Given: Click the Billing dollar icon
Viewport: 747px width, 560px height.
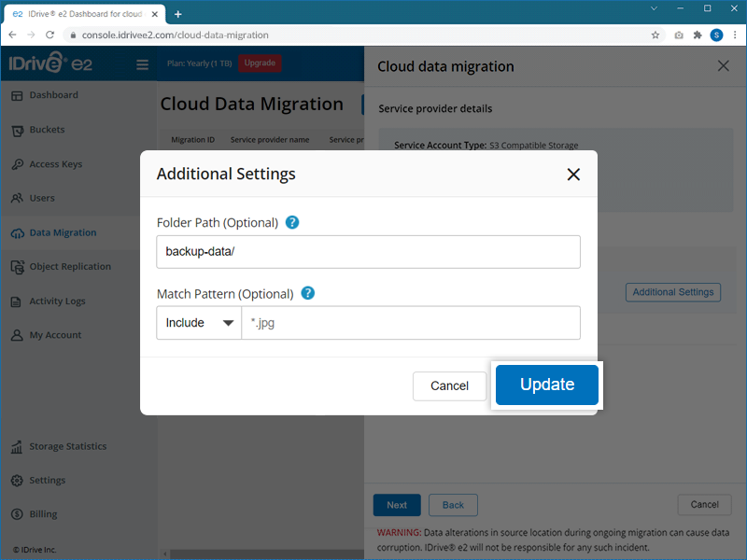Looking at the screenshot, I should (x=17, y=514).
